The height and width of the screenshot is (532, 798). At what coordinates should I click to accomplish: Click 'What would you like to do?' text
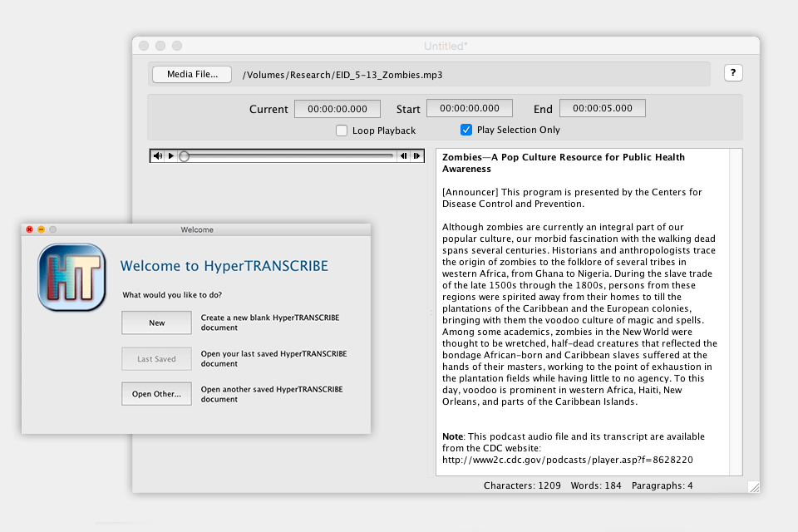[x=172, y=295]
